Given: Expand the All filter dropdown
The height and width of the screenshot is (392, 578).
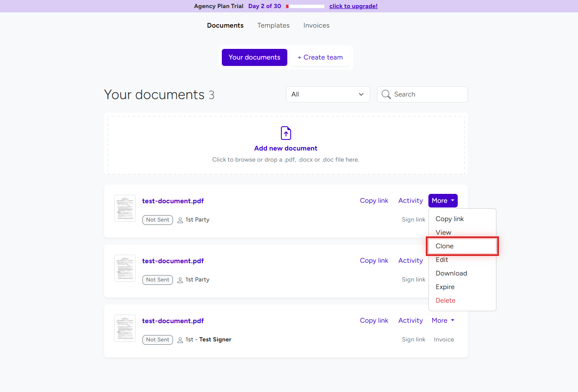Looking at the screenshot, I should point(328,94).
